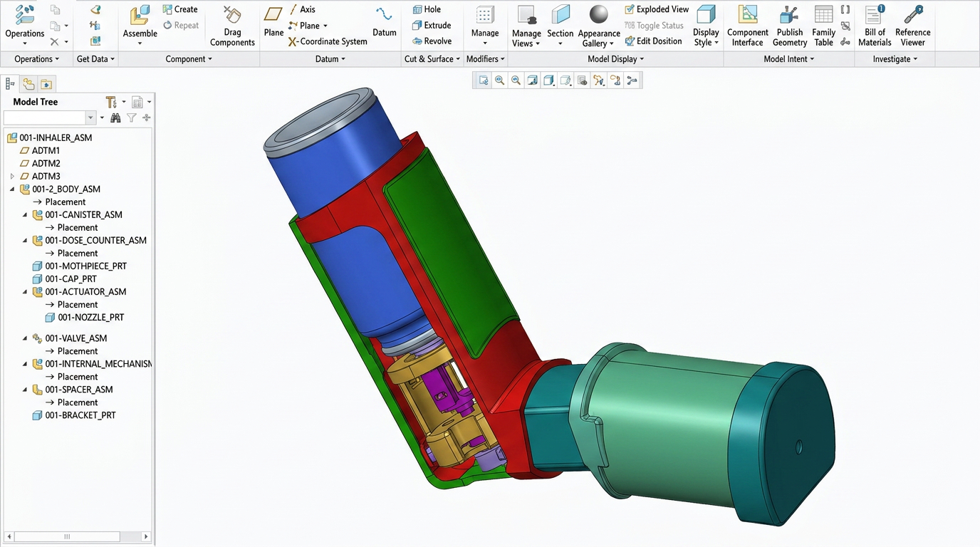Image resolution: width=980 pixels, height=547 pixels.
Task: Open the Component Interface tool
Action: click(x=747, y=21)
